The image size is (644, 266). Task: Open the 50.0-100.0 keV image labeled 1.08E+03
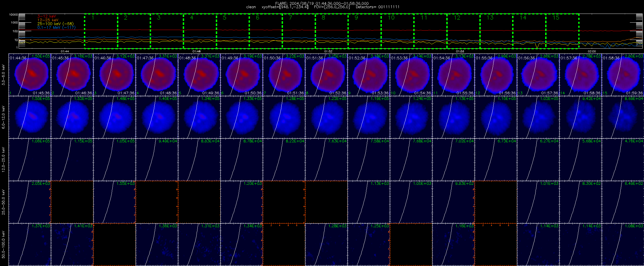(623, 244)
